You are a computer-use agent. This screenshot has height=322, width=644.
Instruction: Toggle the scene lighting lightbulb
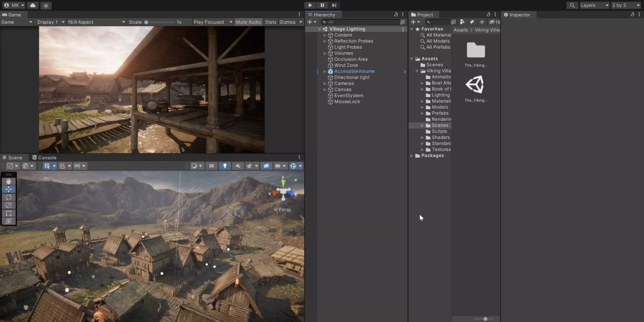225,166
